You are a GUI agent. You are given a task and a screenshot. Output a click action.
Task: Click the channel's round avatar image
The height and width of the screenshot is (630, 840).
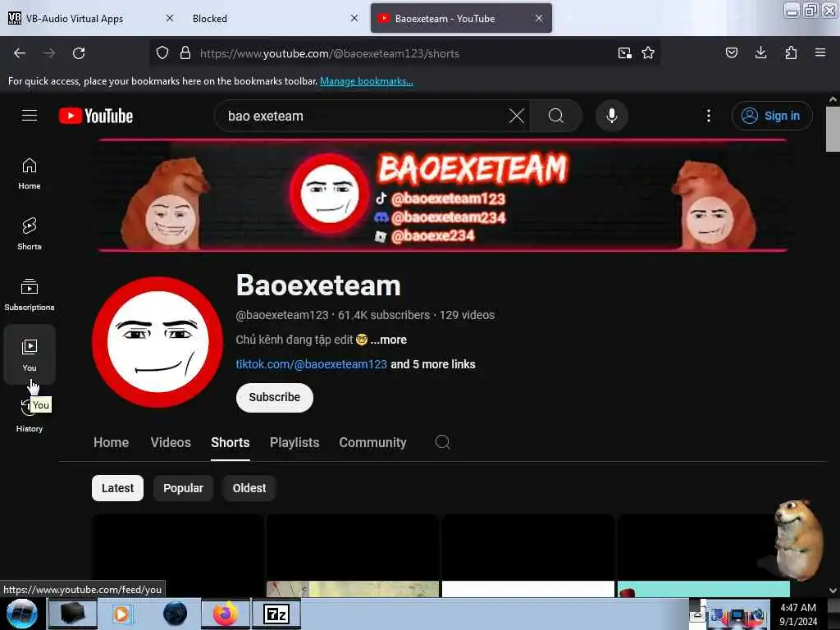pos(157,342)
